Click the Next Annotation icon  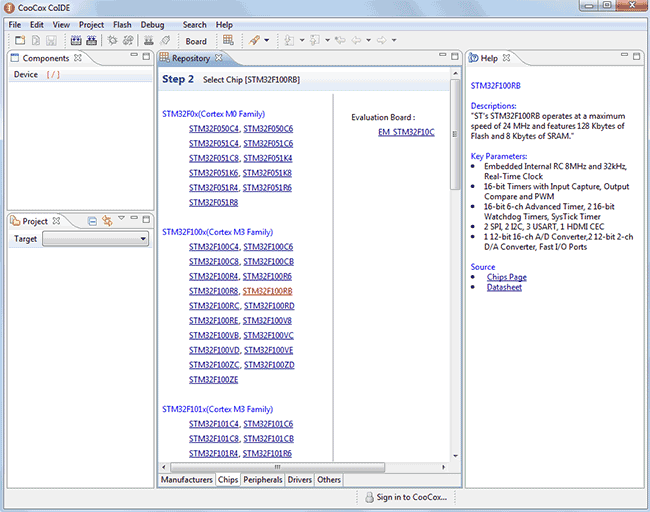tap(289, 40)
